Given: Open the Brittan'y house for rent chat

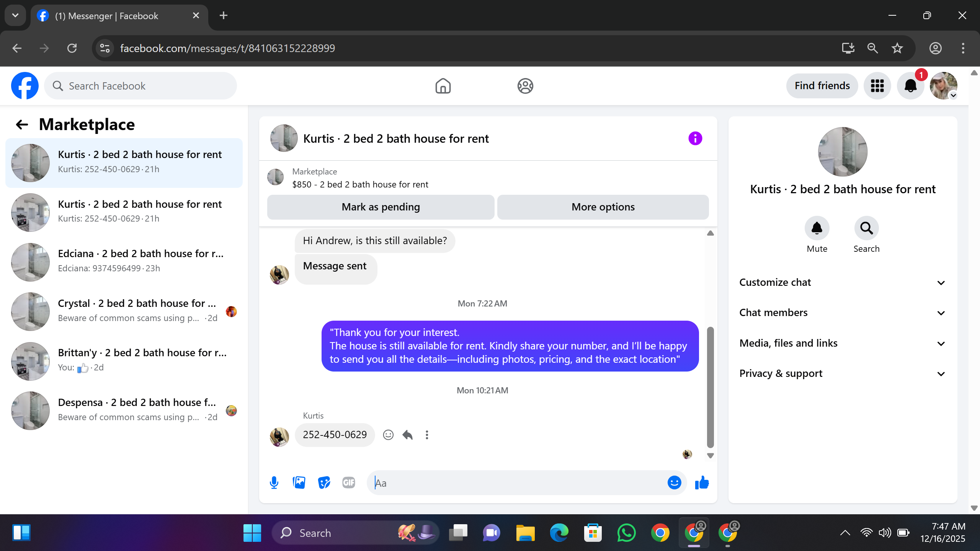Looking at the screenshot, I should (124, 361).
